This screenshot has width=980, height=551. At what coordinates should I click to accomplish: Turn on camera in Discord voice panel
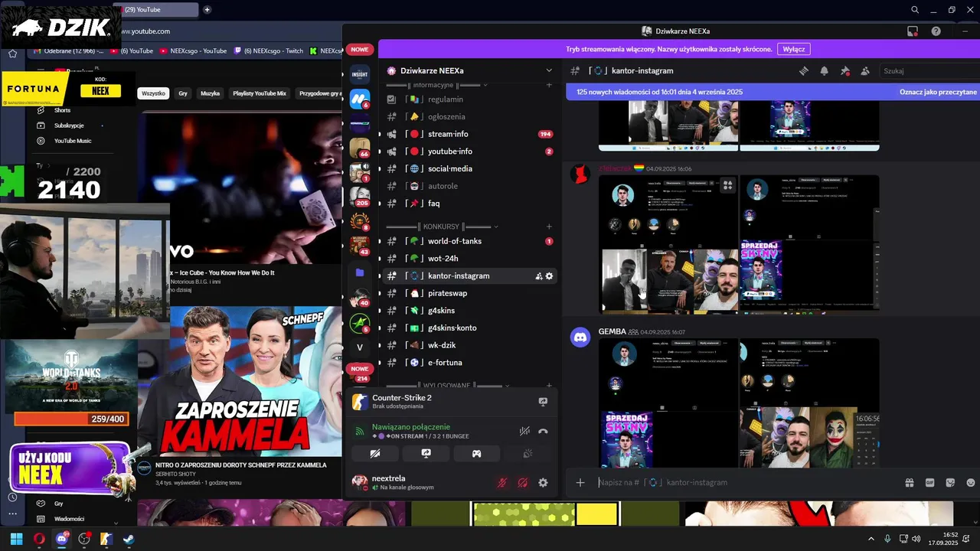pos(375,454)
